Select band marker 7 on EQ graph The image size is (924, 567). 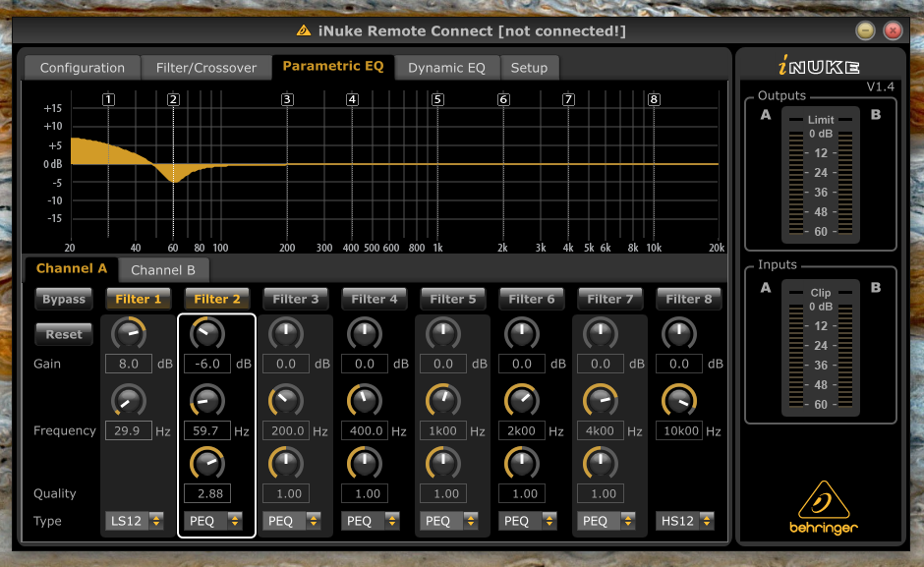(568, 99)
